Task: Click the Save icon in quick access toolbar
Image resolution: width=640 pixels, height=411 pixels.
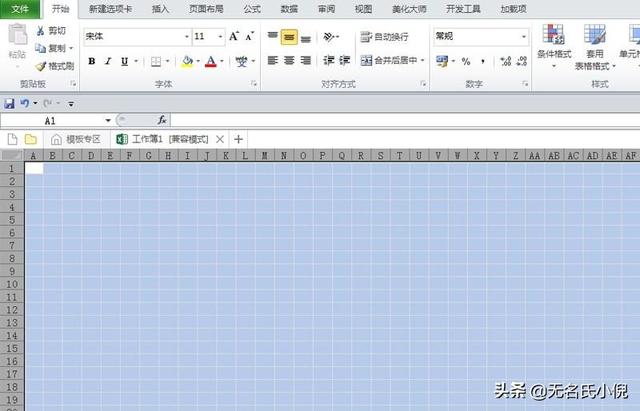Action: click(x=9, y=103)
